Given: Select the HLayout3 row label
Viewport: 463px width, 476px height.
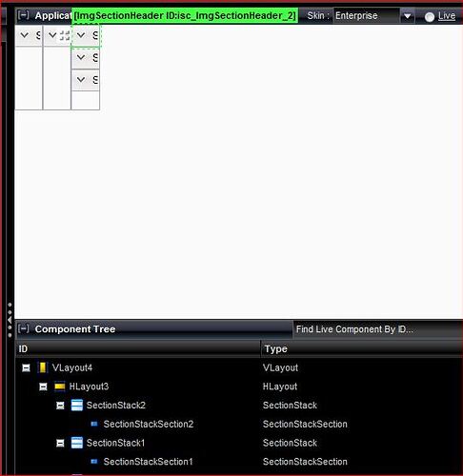Looking at the screenshot, I should tap(89, 387).
